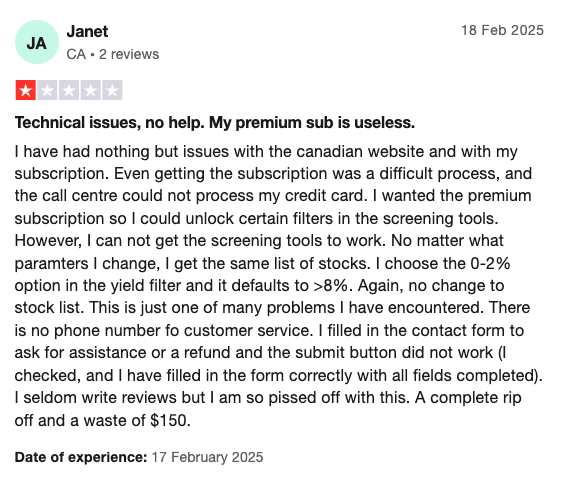Image resolution: width=574 pixels, height=482 pixels.
Task: Click the Date of experience label
Action: [81, 457]
